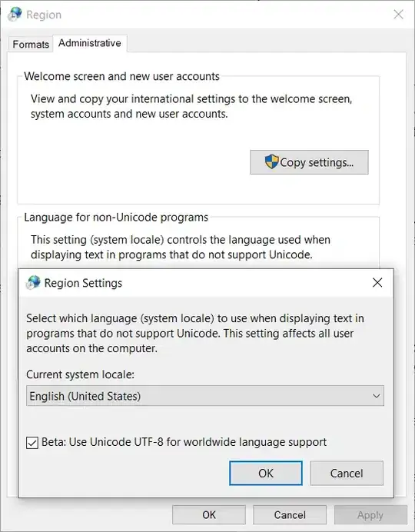Click OK in the main Region window
415x532 pixels.
pos(209,514)
